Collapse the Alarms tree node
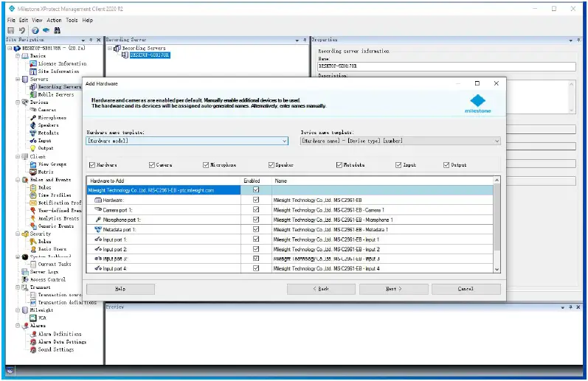The width and height of the screenshot is (588, 381). pyautogui.click(x=18, y=325)
